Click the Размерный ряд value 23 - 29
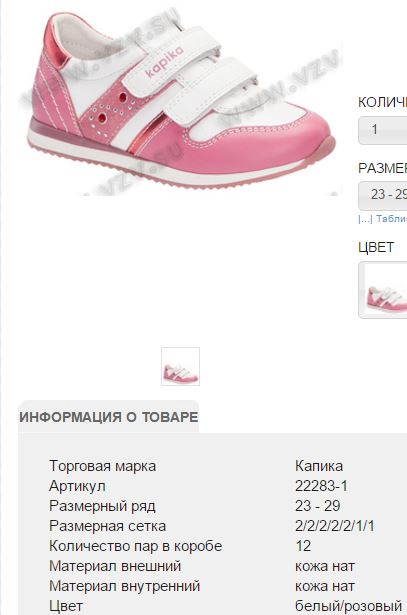Image resolution: width=407 pixels, height=615 pixels. pyautogui.click(x=317, y=506)
